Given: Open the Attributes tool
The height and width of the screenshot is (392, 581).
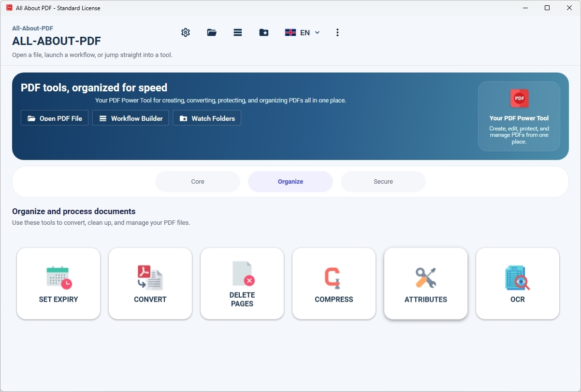Looking at the screenshot, I should click(x=426, y=284).
